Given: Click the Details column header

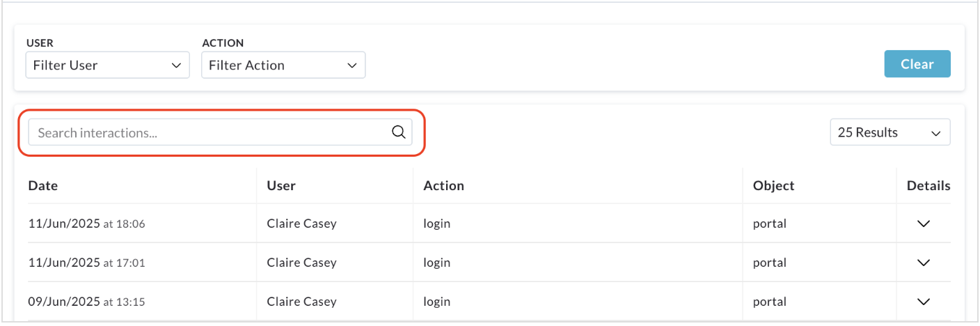Looking at the screenshot, I should tap(928, 186).
